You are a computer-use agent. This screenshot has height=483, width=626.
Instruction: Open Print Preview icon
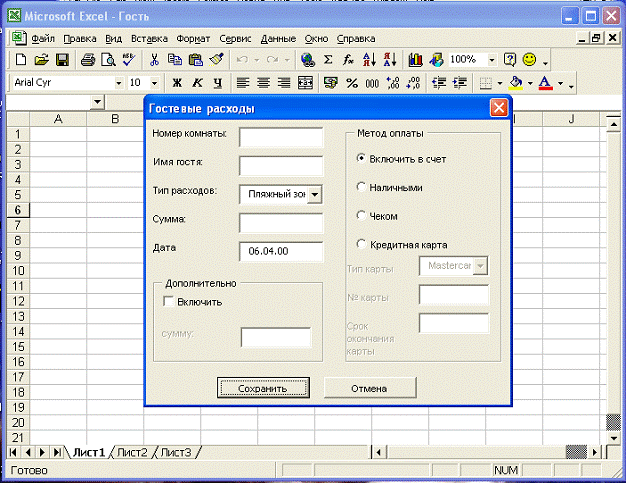(x=108, y=60)
